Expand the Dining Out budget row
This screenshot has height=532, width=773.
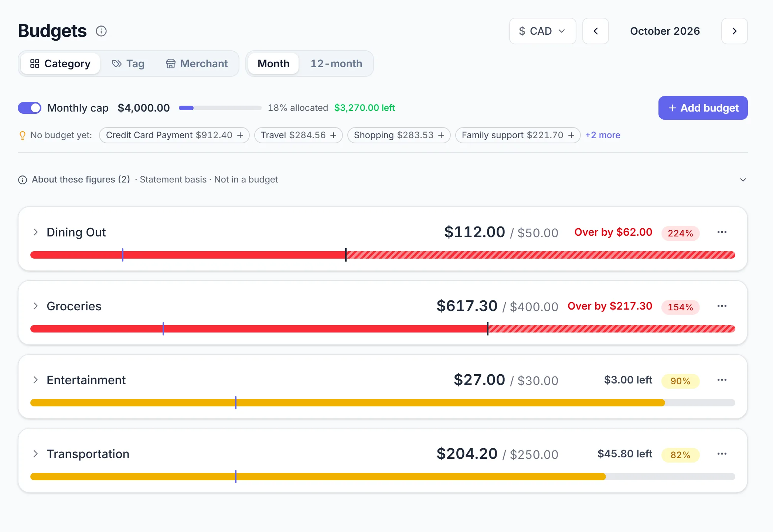[35, 232]
